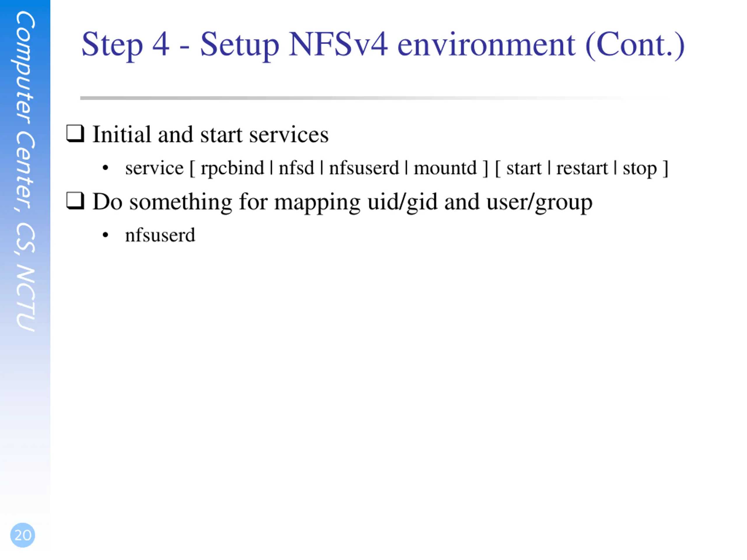The image size is (747, 560).
Task: Click the word "service" starting the command
Action: click(154, 168)
